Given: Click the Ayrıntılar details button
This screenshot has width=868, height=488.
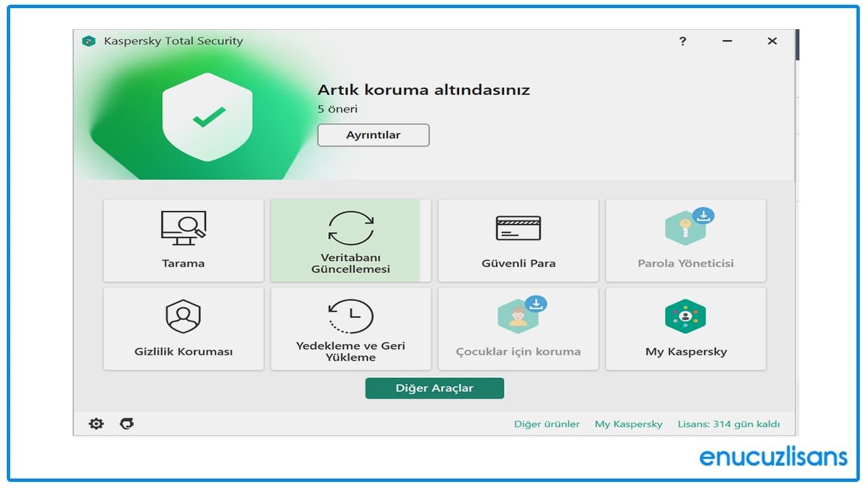Looking at the screenshot, I should [x=374, y=135].
